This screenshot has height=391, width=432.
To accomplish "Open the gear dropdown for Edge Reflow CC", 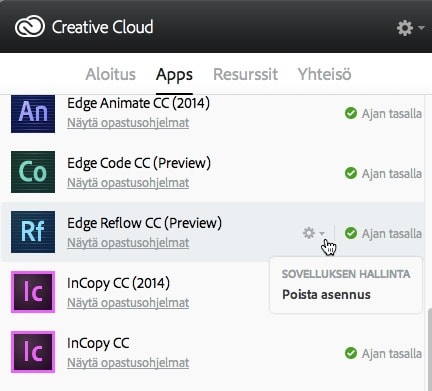I will pyautogui.click(x=313, y=233).
